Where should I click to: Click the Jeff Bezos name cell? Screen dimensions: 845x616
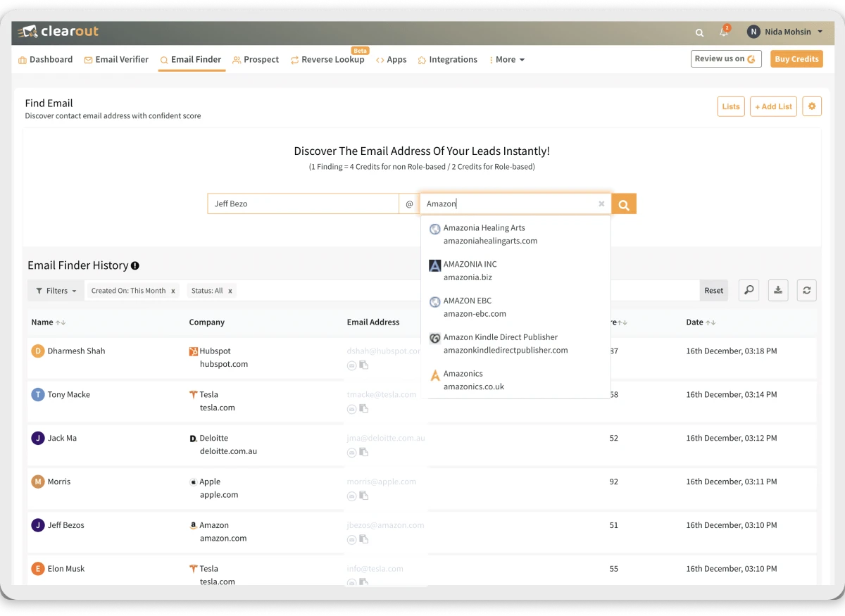click(66, 525)
